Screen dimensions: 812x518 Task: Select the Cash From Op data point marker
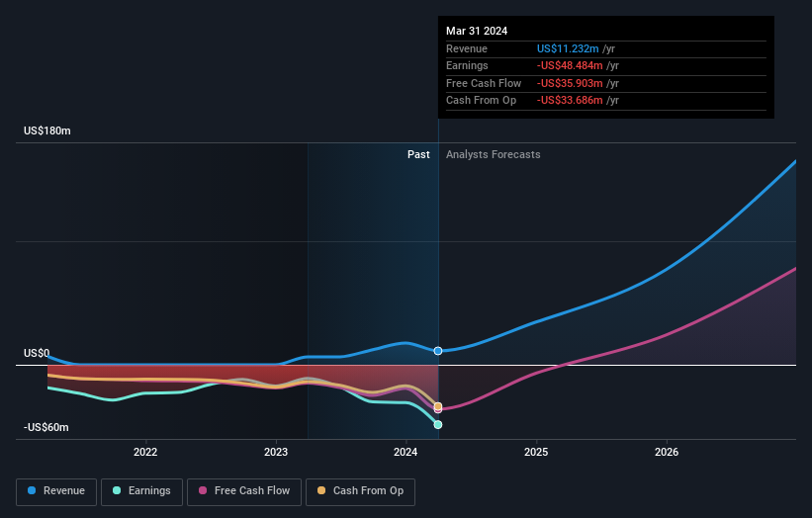click(438, 406)
